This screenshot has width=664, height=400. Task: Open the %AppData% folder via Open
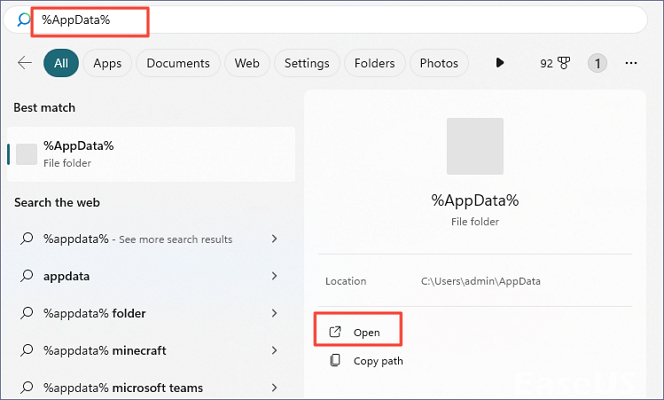pos(366,331)
